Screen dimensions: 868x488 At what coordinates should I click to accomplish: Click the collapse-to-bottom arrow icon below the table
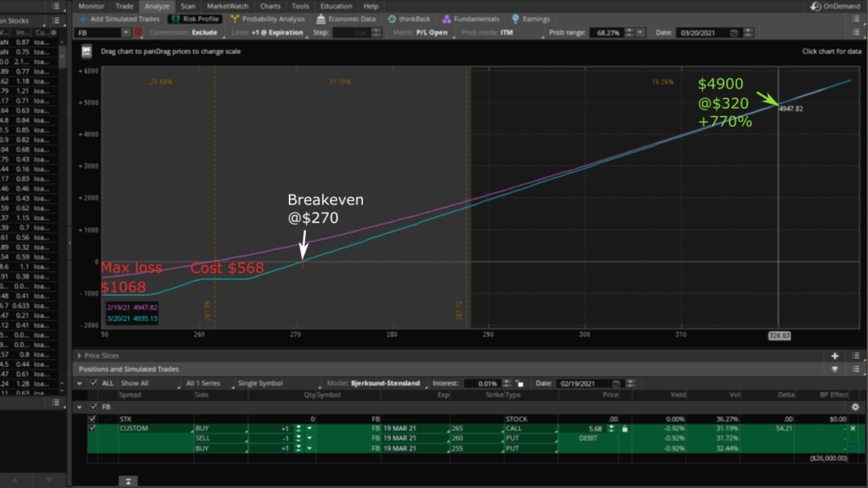(x=128, y=481)
